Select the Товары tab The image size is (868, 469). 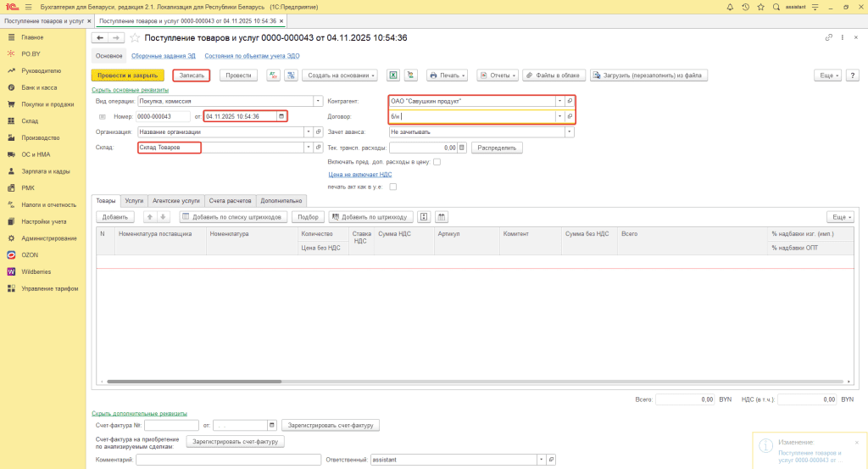coord(106,200)
